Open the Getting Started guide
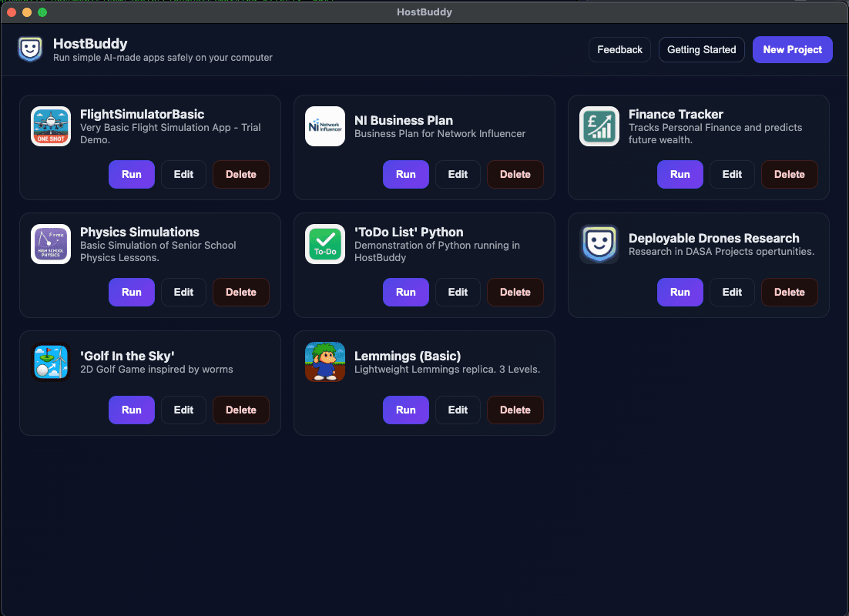849x616 pixels. click(701, 49)
